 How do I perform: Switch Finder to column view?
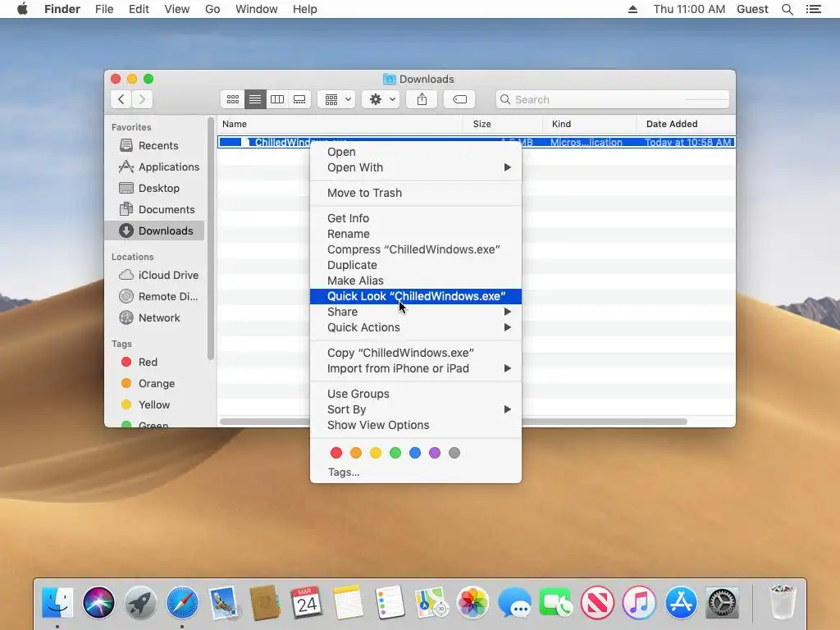(x=277, y=99)
